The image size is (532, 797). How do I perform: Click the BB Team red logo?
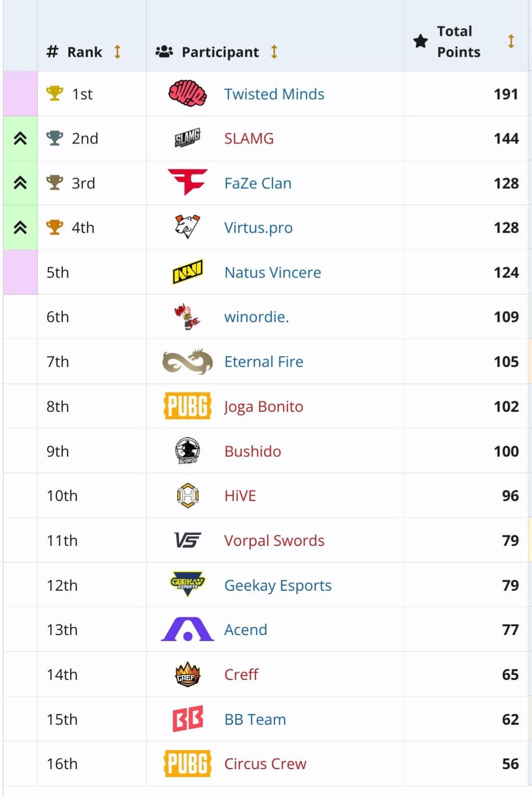pyautogui.click(x=187, y=719)
